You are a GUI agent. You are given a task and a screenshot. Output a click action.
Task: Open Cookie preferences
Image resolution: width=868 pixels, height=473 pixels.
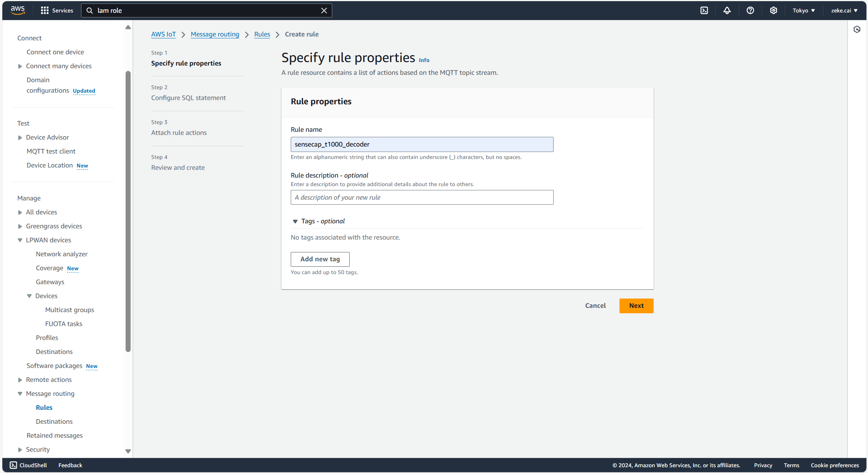[835, 465]
